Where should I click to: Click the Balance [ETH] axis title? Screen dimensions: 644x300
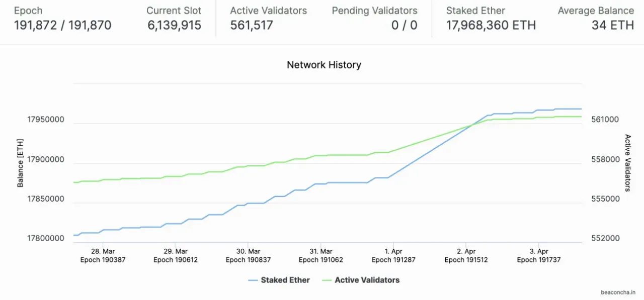21,163
